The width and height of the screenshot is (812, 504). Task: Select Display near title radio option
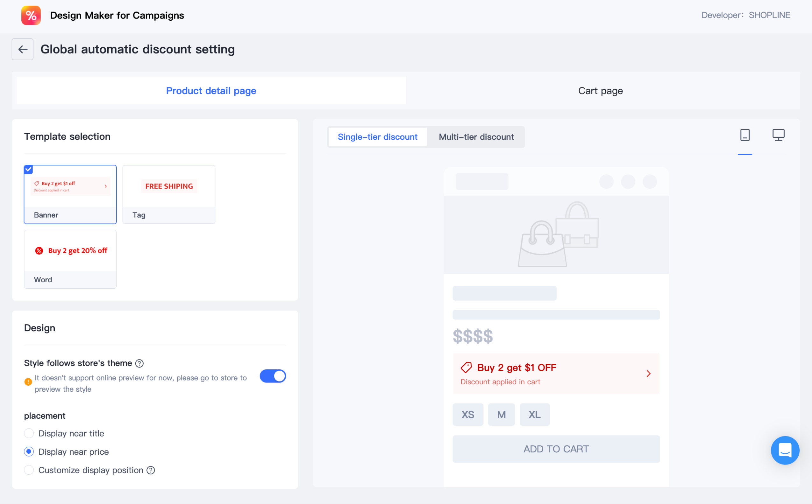coord(29,433)
